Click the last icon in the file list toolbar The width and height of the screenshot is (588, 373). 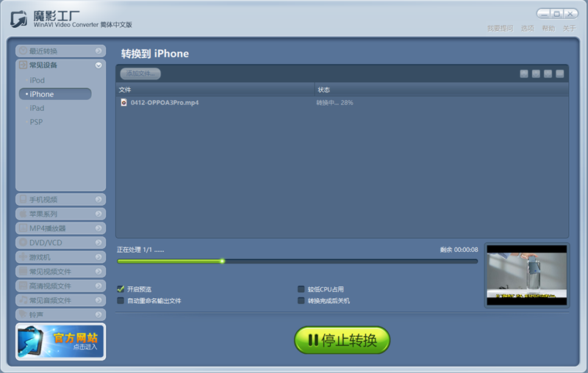(x=560, y=73)
